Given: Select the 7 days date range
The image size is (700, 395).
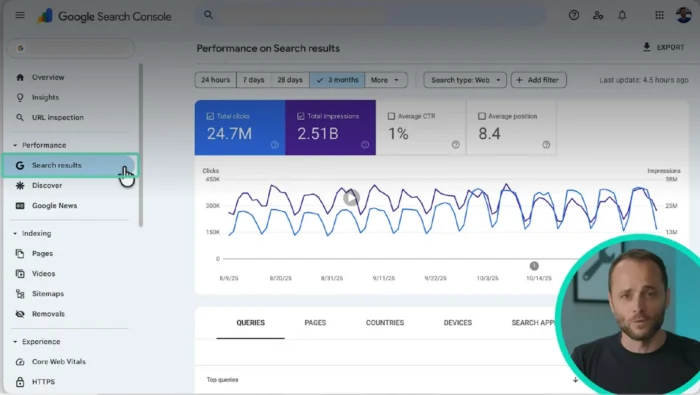Looking at the screenshot, I should click(x=254, y=80).
